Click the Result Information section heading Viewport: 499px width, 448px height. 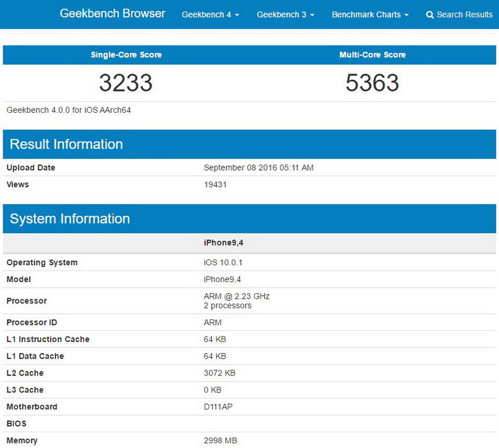(x=66, y=144)
